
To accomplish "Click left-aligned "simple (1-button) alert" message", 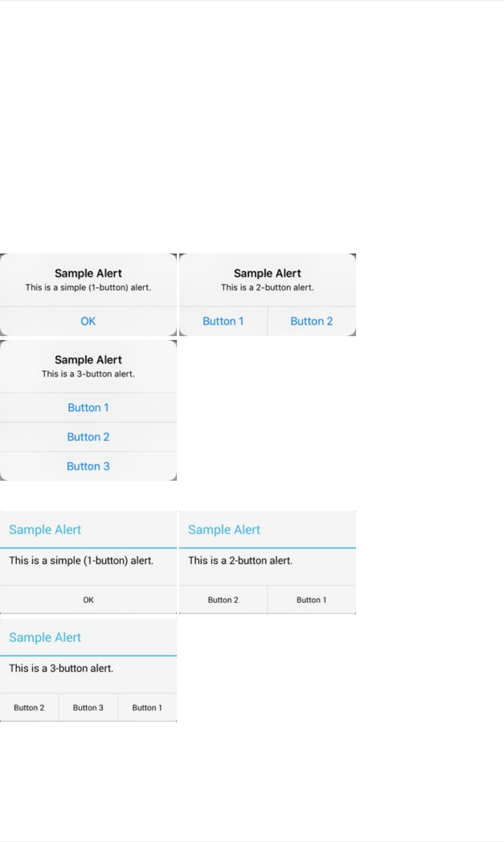I will [x=81, y=560].
